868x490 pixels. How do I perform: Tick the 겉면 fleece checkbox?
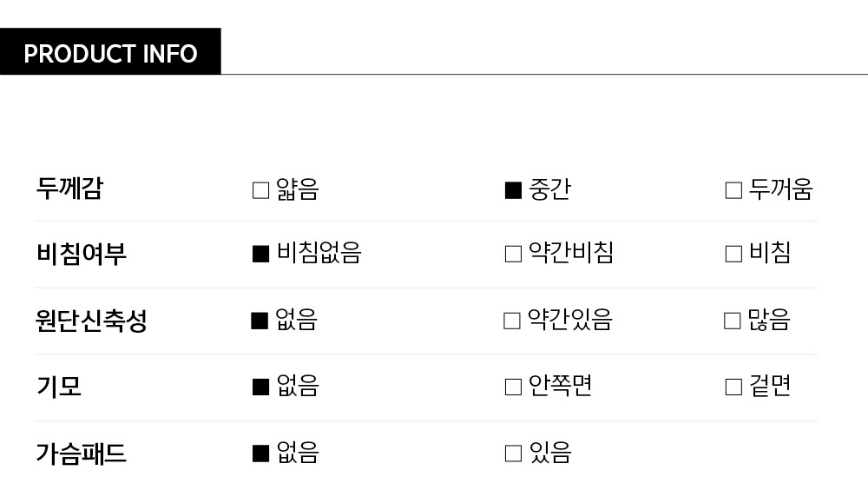pos(733,387)
